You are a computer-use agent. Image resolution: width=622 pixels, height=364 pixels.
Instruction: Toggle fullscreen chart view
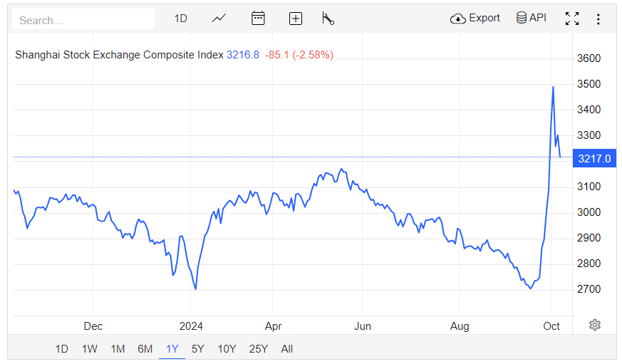(572, 19)
